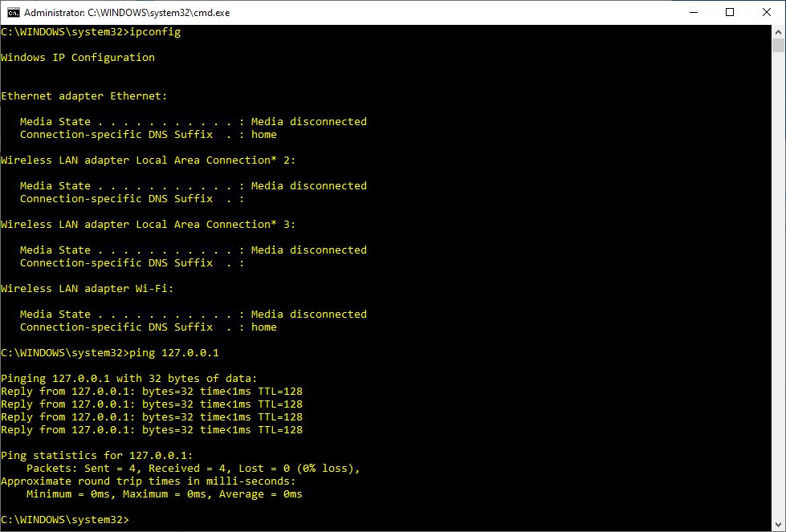Viewport: 786px width, 532px height.
Task: Minimize the Command Prompt window
Action: coord(694,13)
